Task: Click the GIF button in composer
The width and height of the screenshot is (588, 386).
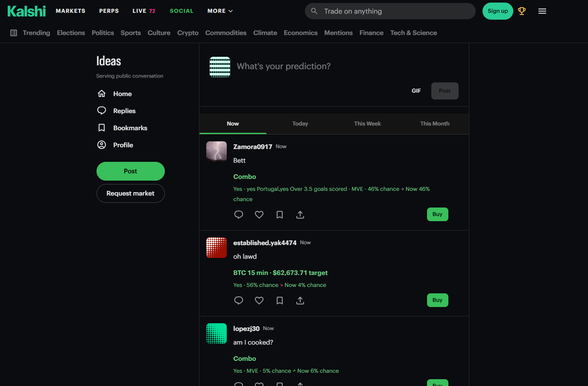Action: pyautogui.click(x=416, y=91)
